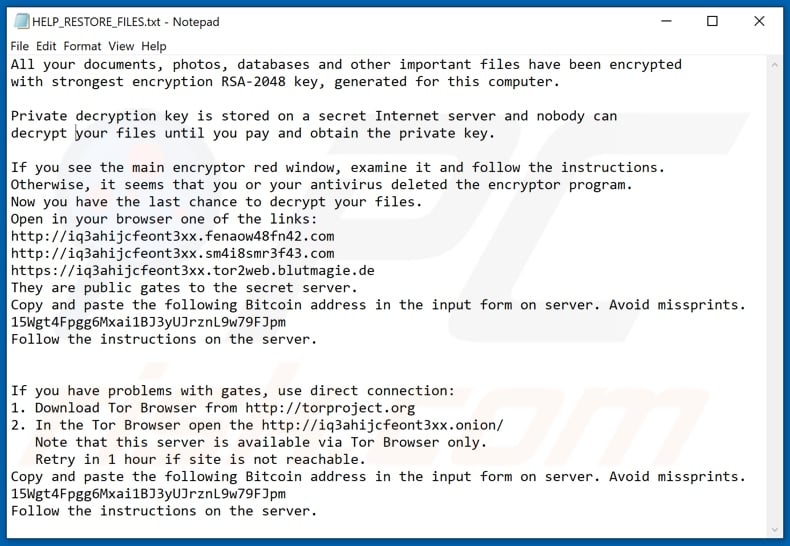This screenshot has width=790, height=546.
Task: Minimize the Notepad window
Action: (665, 20)
